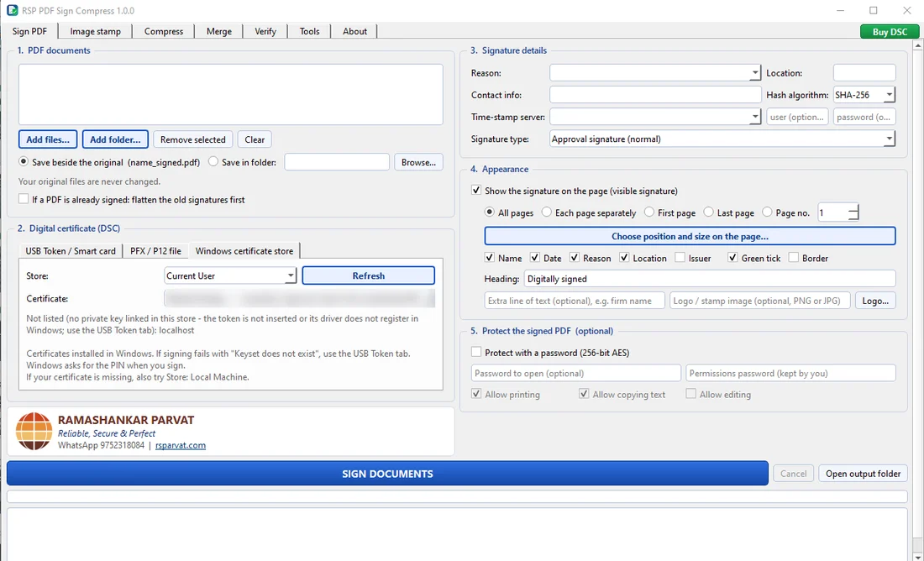The height and width of the screenshot is (561, 924).
Task: Click Choose position and size on the page
Action: (690, 236)
